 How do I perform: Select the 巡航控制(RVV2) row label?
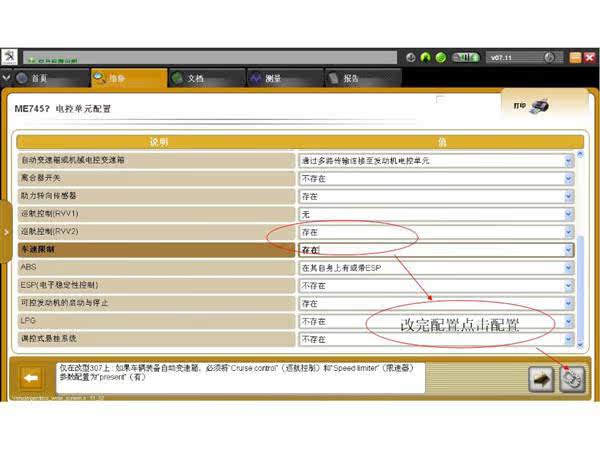tap(156, 232)
